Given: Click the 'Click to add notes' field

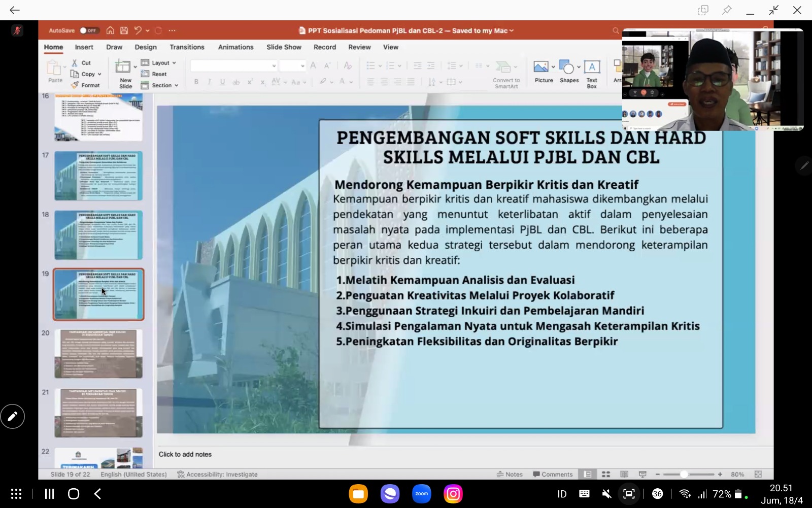Looking at the screenshot, I should 185,454.
